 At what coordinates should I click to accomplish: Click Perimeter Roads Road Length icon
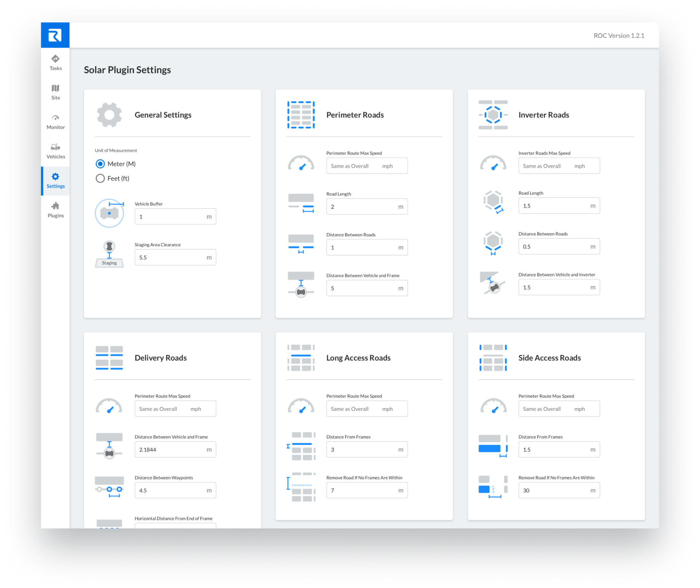click(x=301, y=203)
